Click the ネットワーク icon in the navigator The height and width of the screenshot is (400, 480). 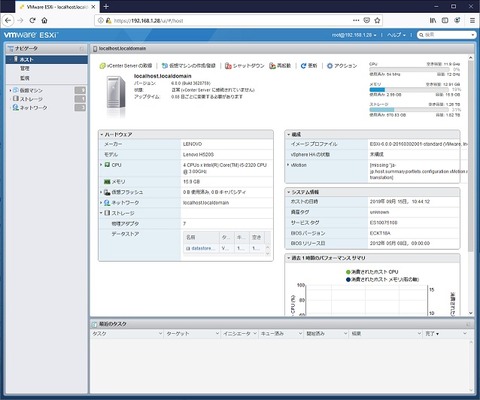click(16, 107)
